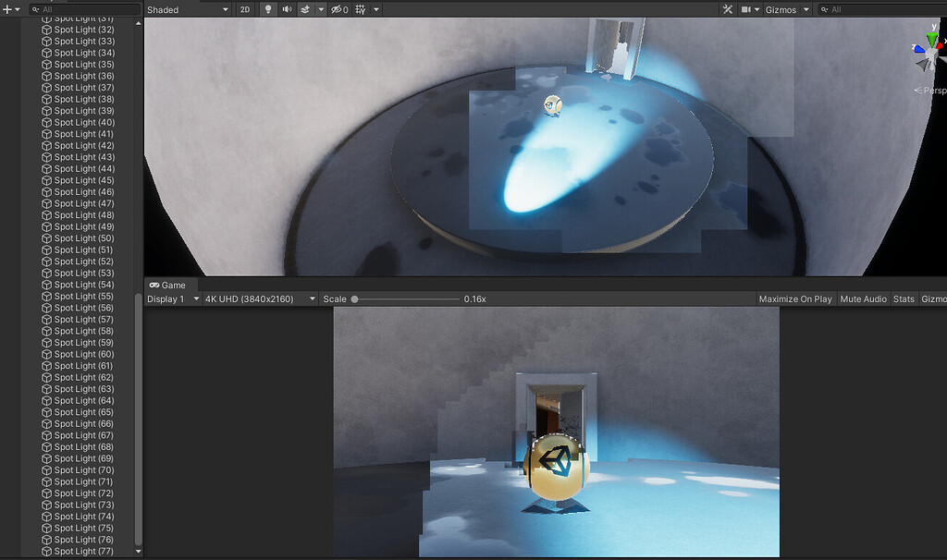
Task: Toggle the Stats overlay
Action: click(904, 298)
